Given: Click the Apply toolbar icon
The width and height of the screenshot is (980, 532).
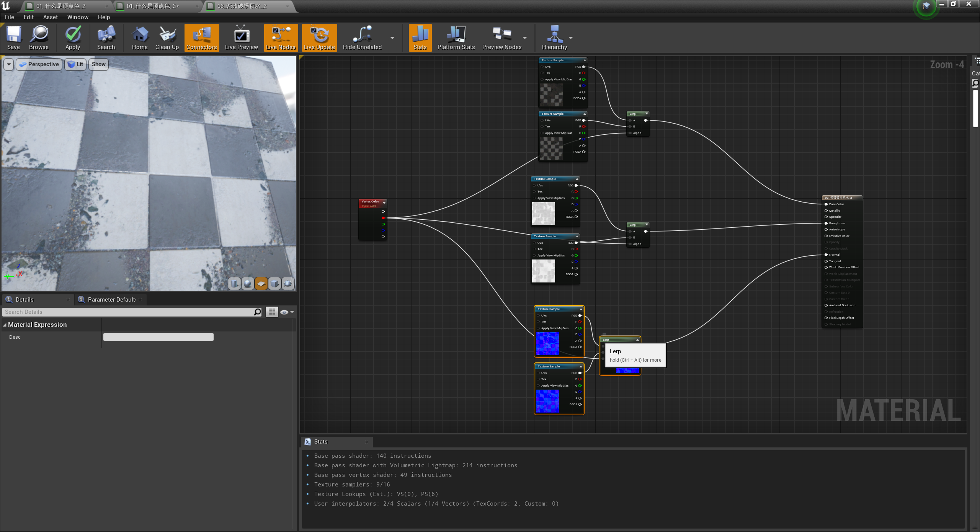Looking at the screenshot, I should (x=72, y=37).
